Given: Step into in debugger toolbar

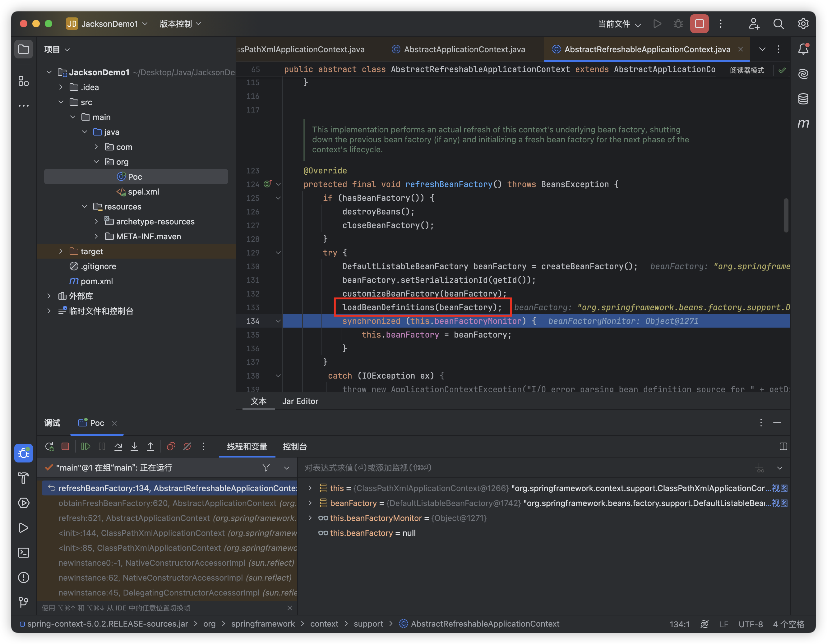Looking at the screenshot, I should 134,446.
